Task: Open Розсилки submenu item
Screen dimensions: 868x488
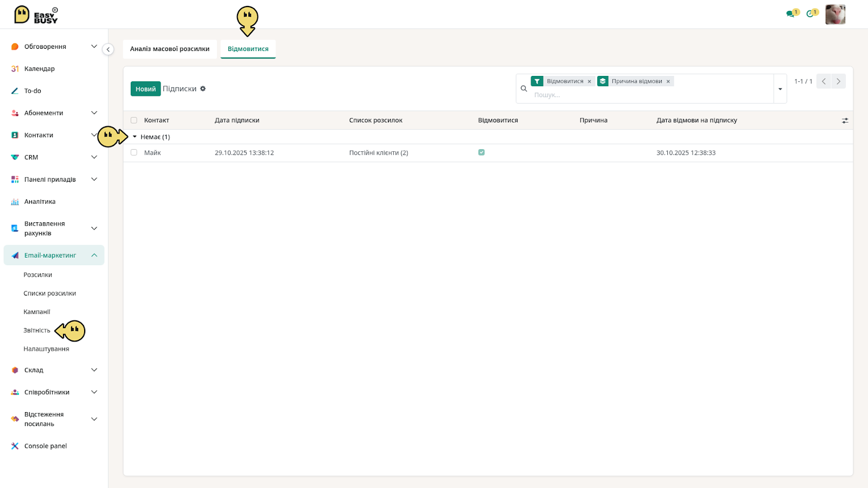Action: click(x=38, y=275)
